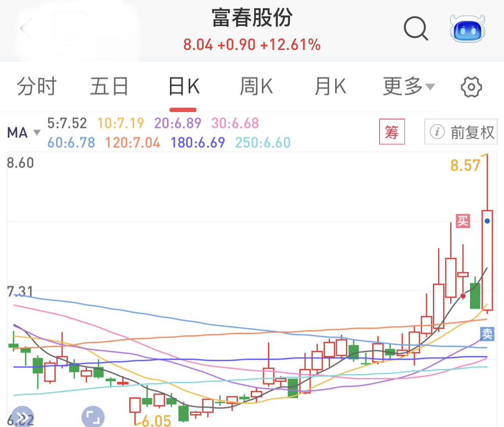Tap the fullscreen expand chart icon
The height and width of the screenshot is (427, 504).
(93, 417)
